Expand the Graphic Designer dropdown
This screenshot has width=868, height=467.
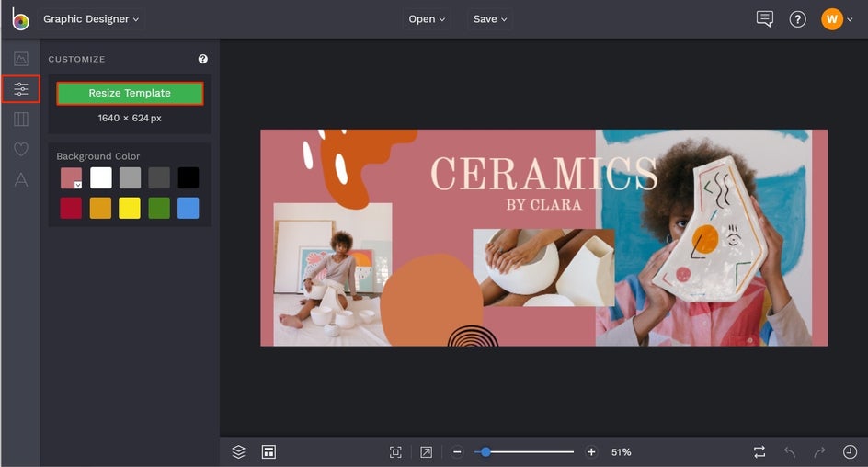coord(91,18)
